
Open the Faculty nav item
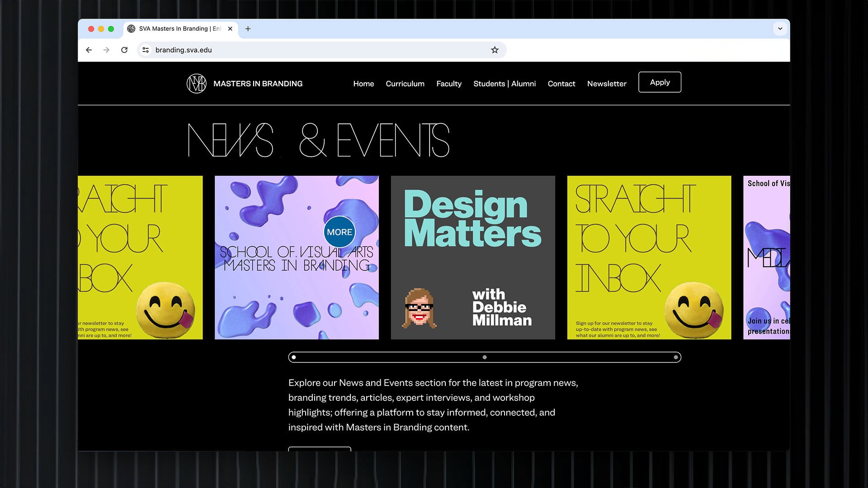pyautogui.click(x=449, y=84)
